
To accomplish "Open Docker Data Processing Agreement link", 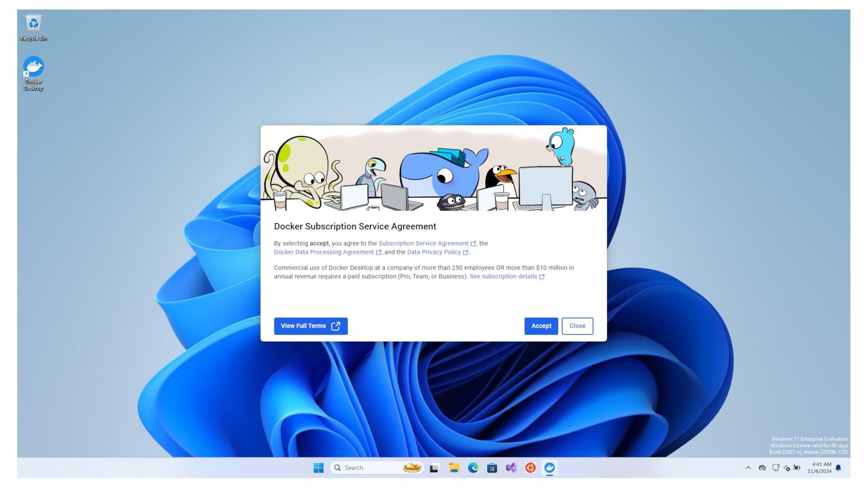I will coord(324,252).
